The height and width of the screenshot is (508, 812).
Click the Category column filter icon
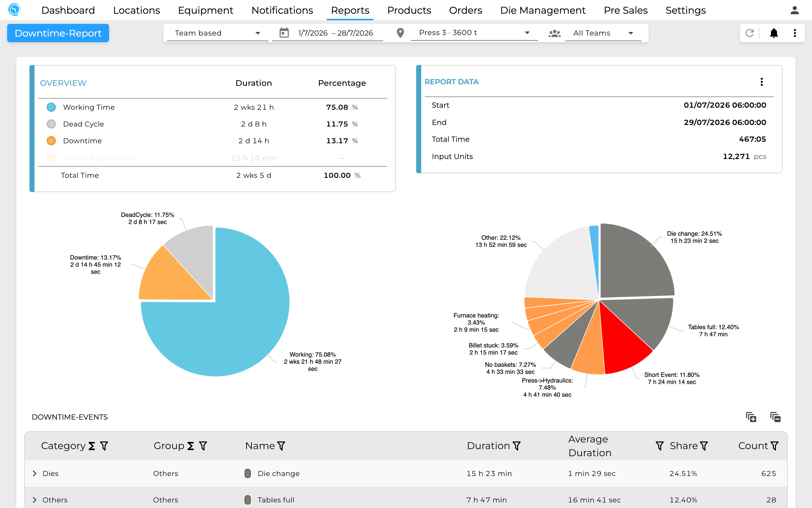tap(104, 446)
